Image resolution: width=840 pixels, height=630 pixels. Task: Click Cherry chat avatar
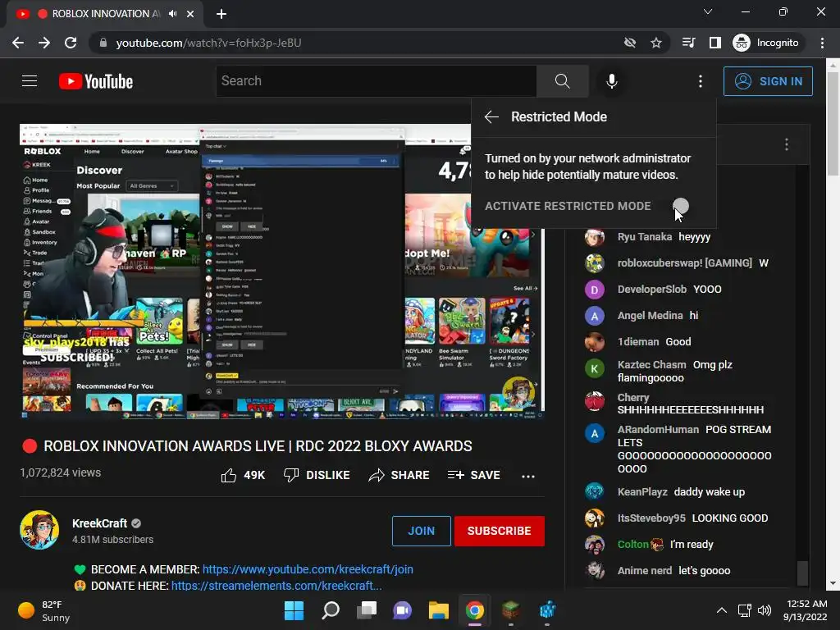click(x=595, y=400)
